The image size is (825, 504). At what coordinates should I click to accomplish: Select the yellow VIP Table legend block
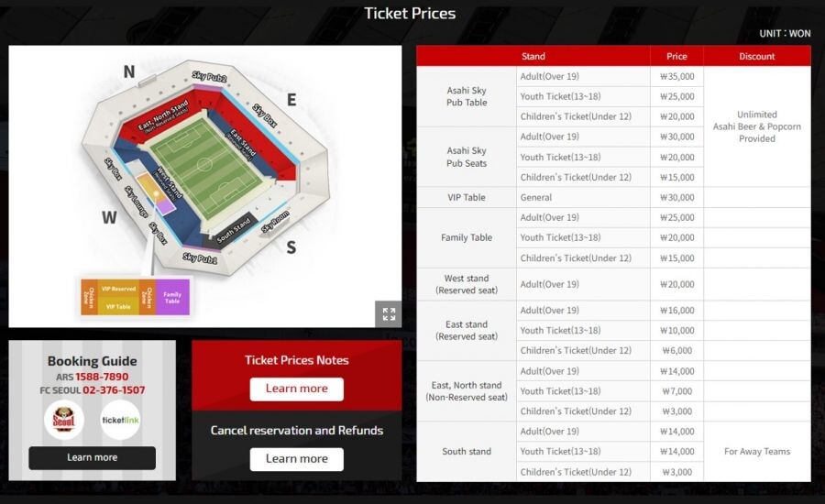click(x=118, y=306)
